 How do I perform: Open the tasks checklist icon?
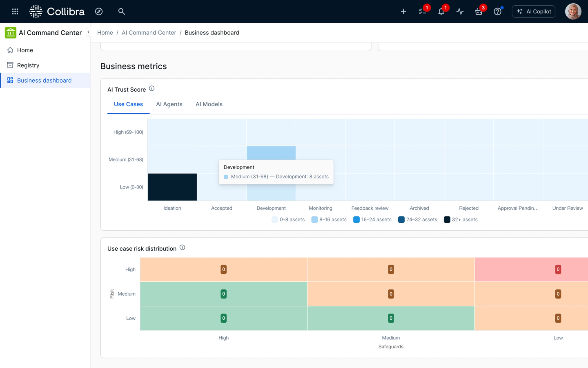tap(422, 11)
